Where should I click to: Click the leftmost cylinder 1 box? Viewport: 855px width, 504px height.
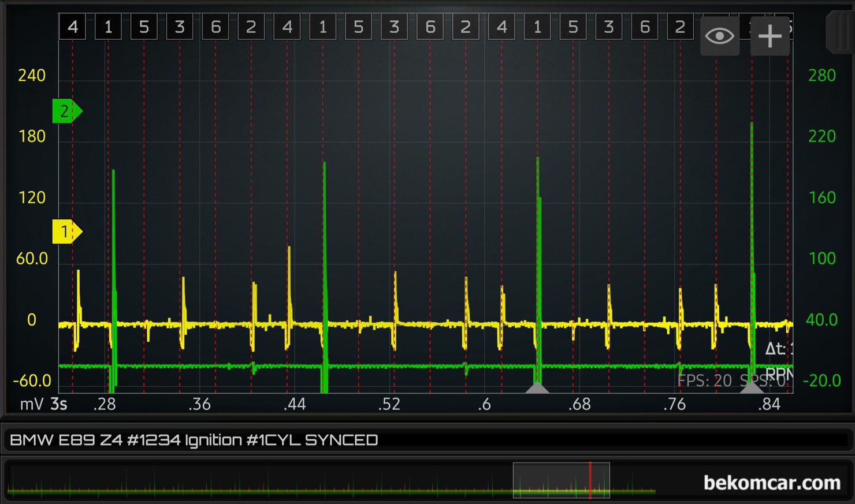(108, 27)
